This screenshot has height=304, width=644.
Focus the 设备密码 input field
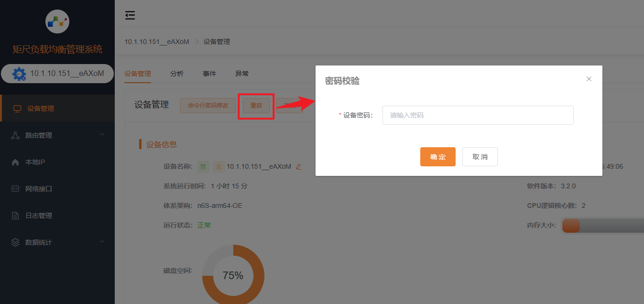[x=478, y=115]
